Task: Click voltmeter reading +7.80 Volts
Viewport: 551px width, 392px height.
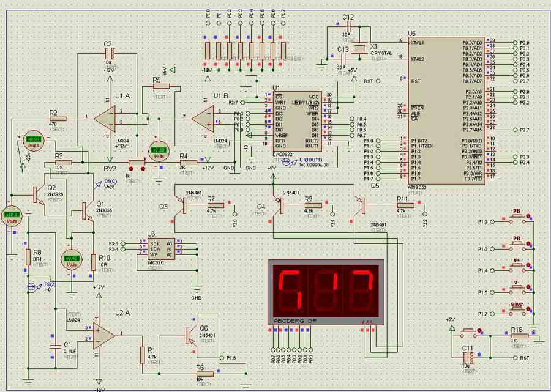Action: (159, 151)
